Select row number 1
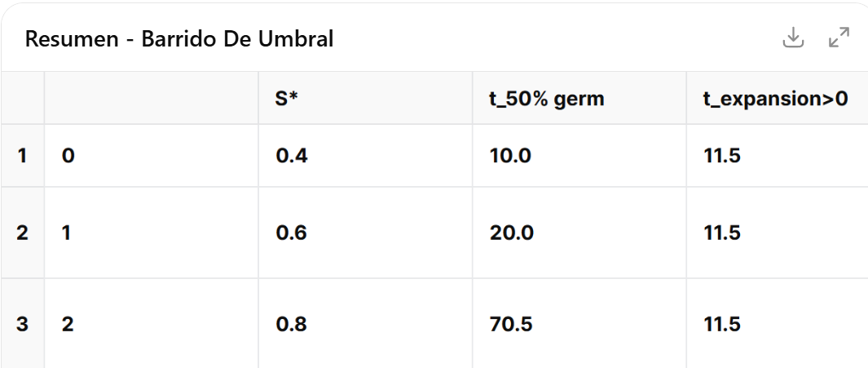Image resolution: width=868 pixels, height=368 pixels. tap(22, 155)
